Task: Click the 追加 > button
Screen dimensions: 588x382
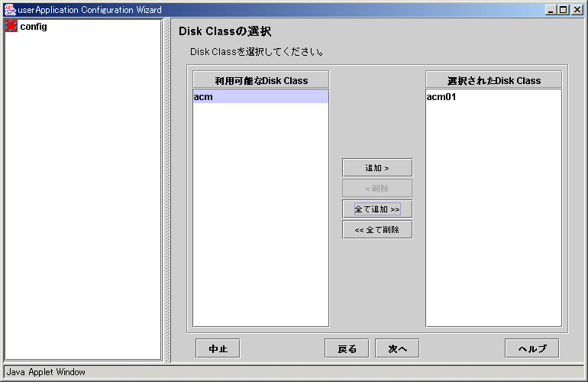Action: tap(377, 168)
